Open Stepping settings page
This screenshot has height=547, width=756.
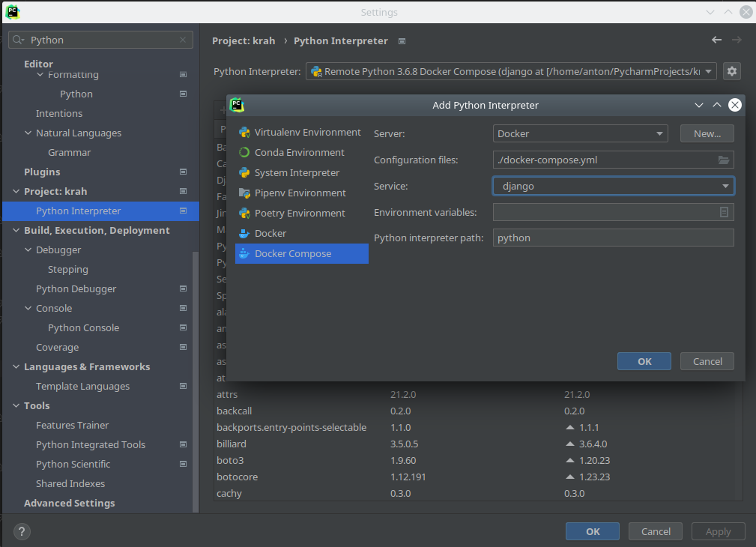coord(68,269)
